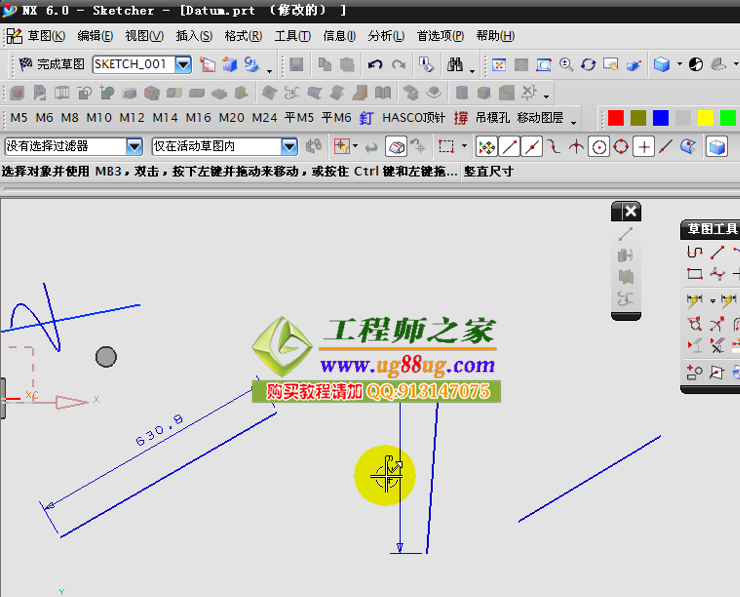Expand the dimension type dropdown arrow

[x=711, y=300]
